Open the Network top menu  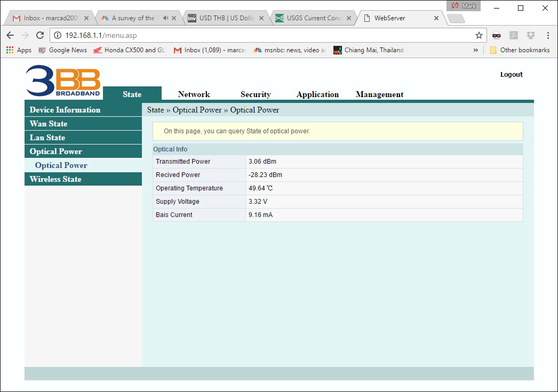(x=194, y=94)
